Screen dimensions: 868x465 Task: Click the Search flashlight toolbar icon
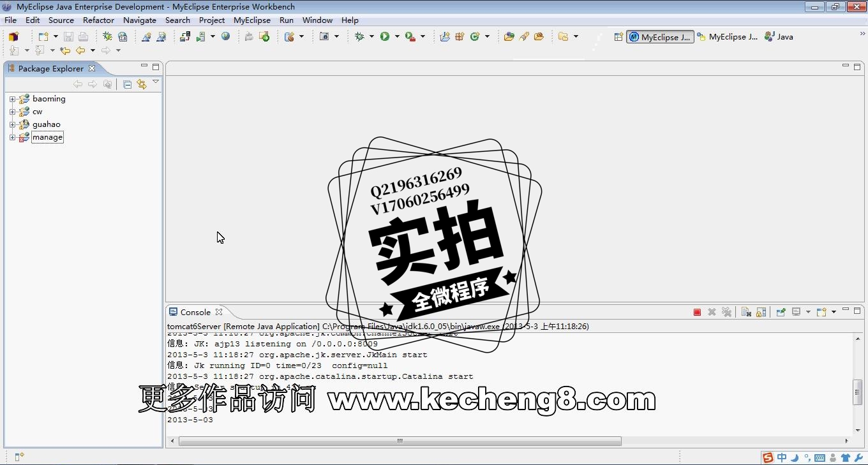[524, 37]
